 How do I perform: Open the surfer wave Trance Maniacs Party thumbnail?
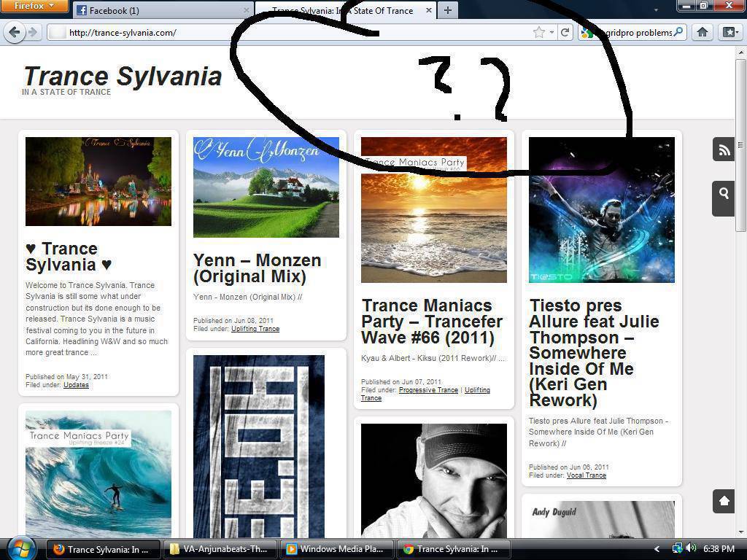[x=98, y=474]
